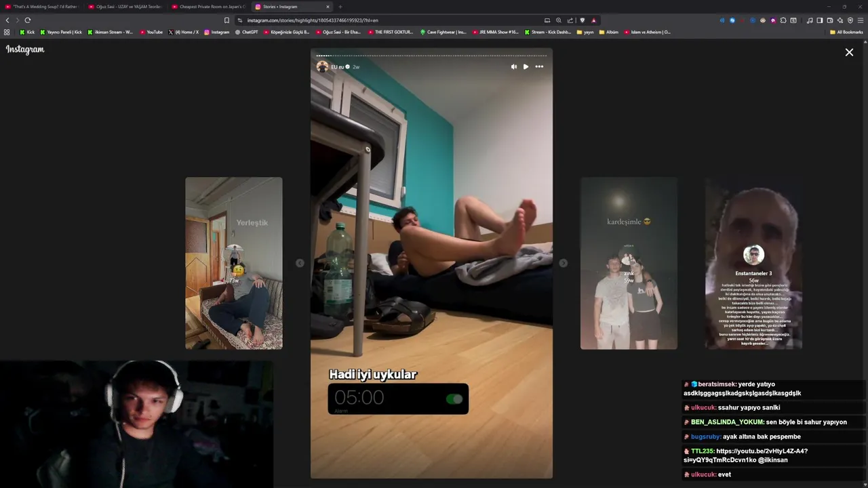Bookmark this page
The image size is (868, 488).
point(226,20)
